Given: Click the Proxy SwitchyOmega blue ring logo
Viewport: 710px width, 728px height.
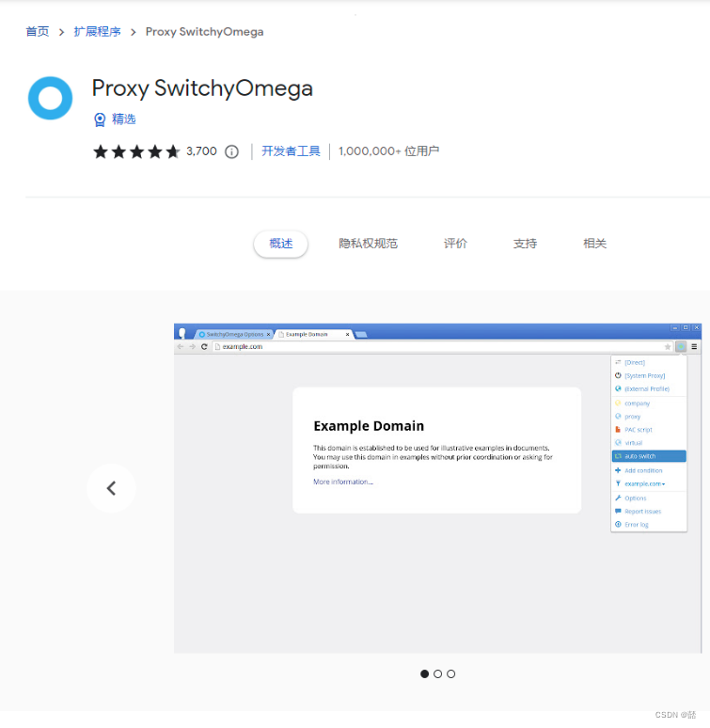Looking at the screenshot, I should coord(50,98).
